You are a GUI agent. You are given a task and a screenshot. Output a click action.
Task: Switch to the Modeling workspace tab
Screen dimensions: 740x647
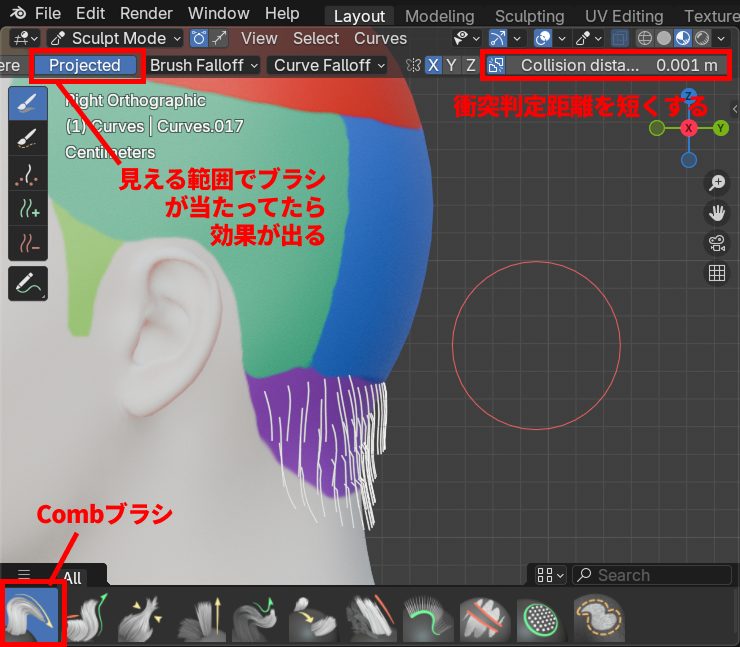click(440, 16)
